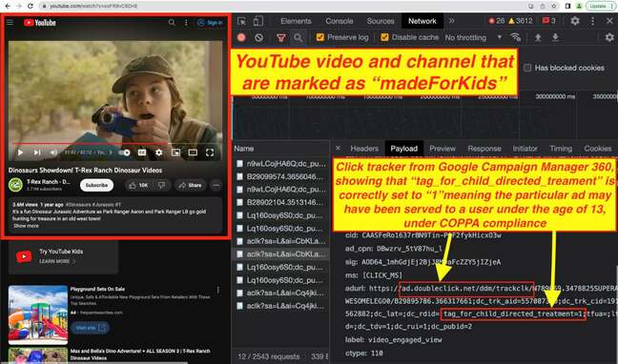Open the Timing tab of request
The width and height of the screenshot is (618, 364).
tap(561, 149)
